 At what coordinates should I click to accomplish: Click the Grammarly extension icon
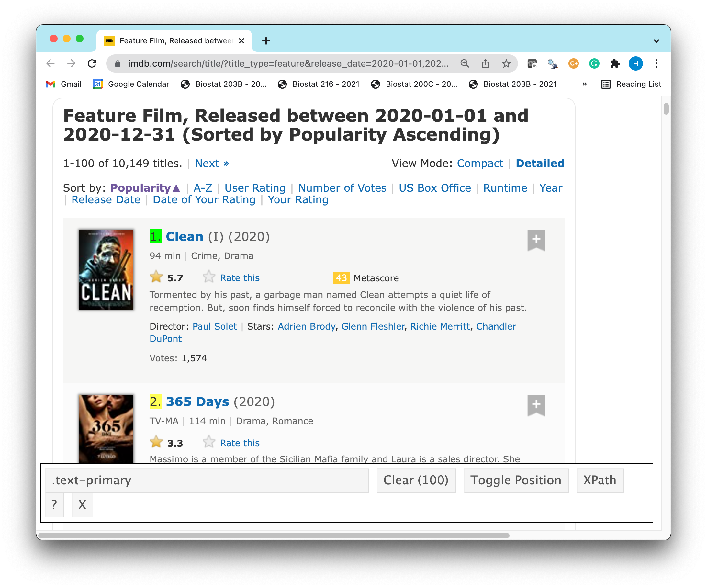click(594, 63)
